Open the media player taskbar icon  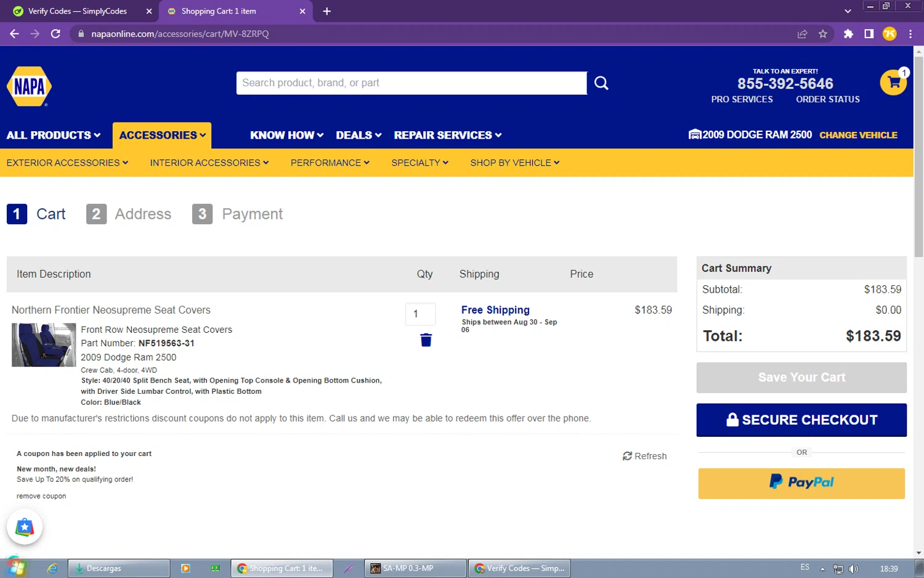(185, 568)
